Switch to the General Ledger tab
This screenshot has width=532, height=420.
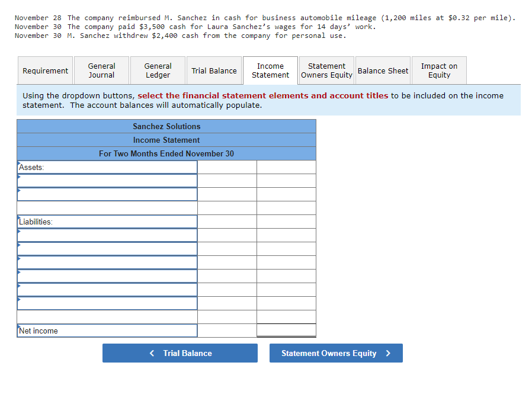(158, 70)
